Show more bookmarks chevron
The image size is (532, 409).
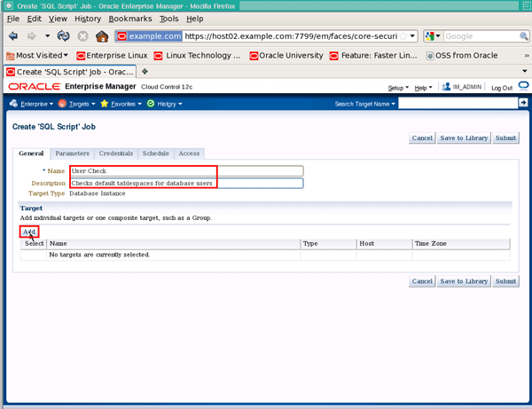pos(527,55)
